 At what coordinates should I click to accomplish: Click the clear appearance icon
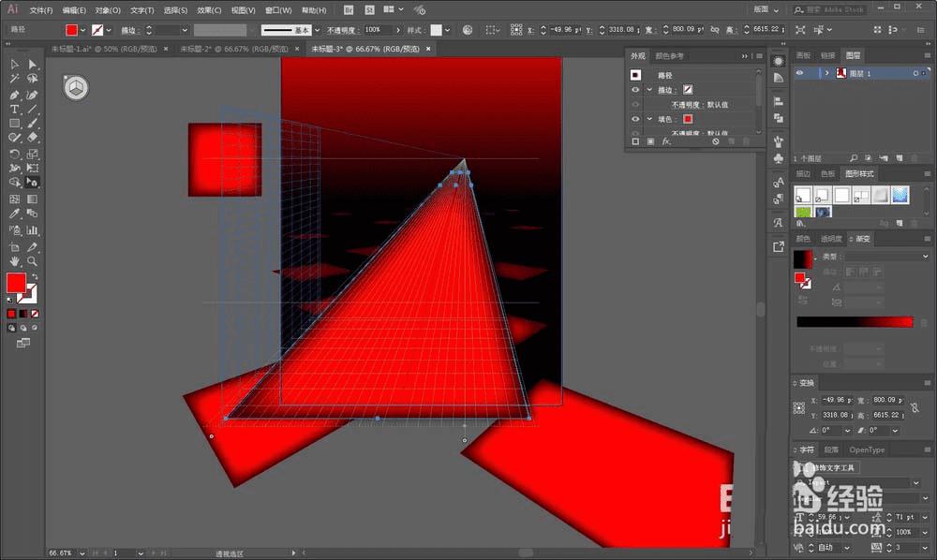[x=715, y=141]
